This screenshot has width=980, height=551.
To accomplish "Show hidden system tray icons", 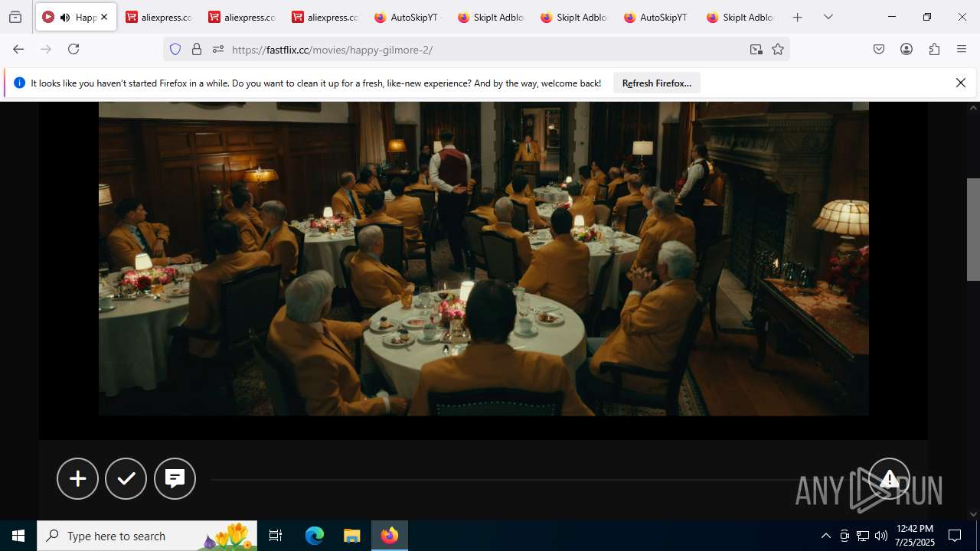I will pyautogui.click(x=825, y=536).
